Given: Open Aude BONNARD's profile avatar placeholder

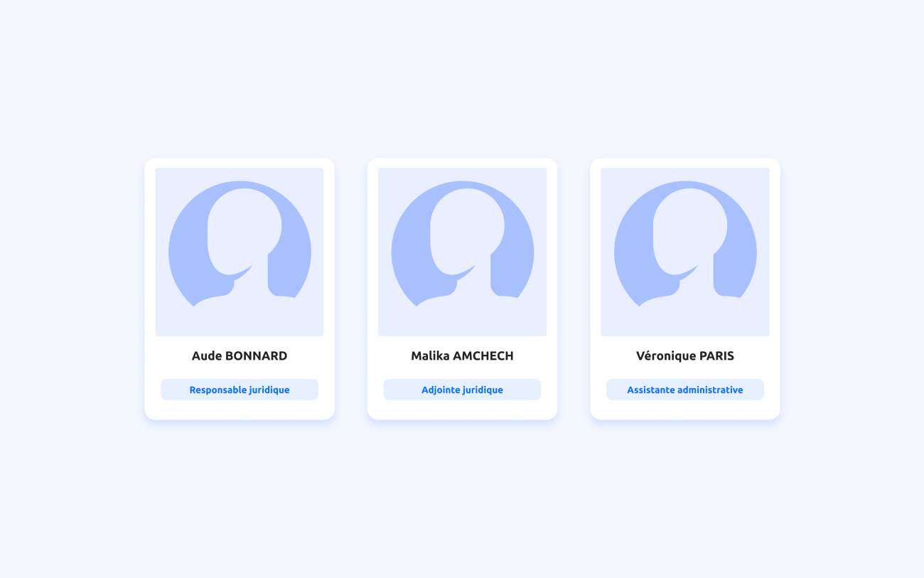Looking at the screenshot, I should tap(240, 252).
